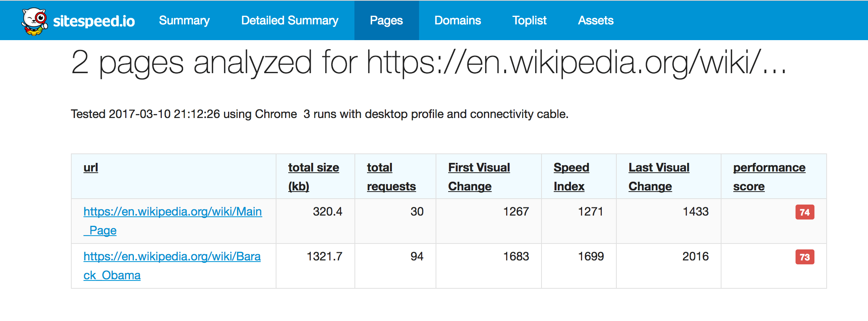Viewport: 868px width, 321px height.
Task: Click the sitespeed.io mascot logo icon
Action: (x=35, y=21)
